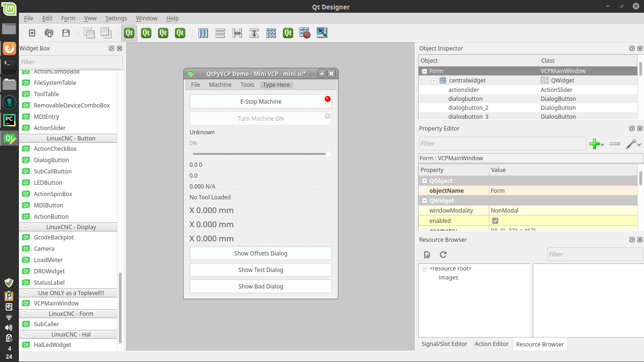Collapse Use ONLY as a Toplevel category
Screen dimensions: 644x362
click(25, 293)
